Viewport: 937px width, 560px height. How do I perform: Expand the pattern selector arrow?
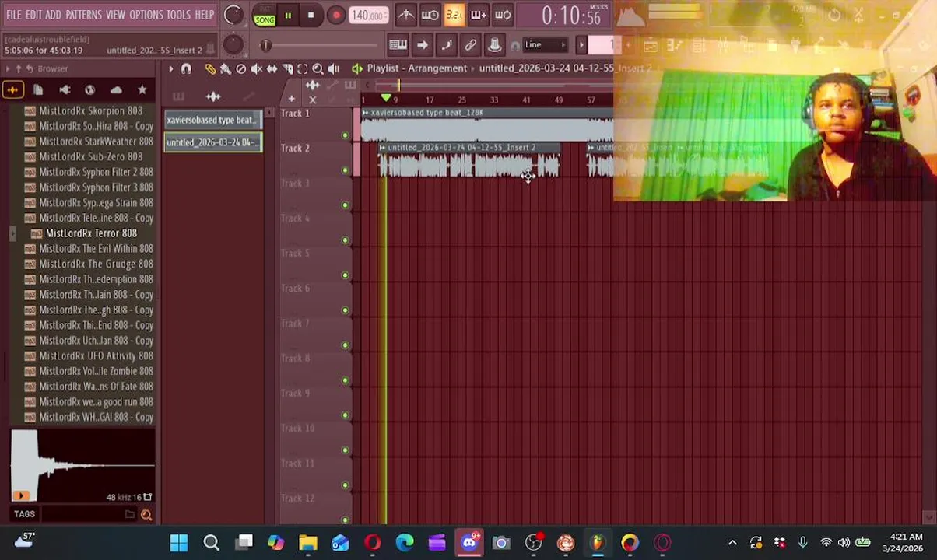581,45
